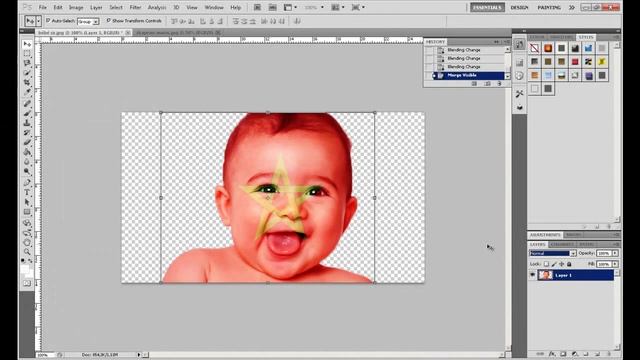640x360 pixels.
Task: Select the Merge Visible history state
Action: [x=468, y=76]
